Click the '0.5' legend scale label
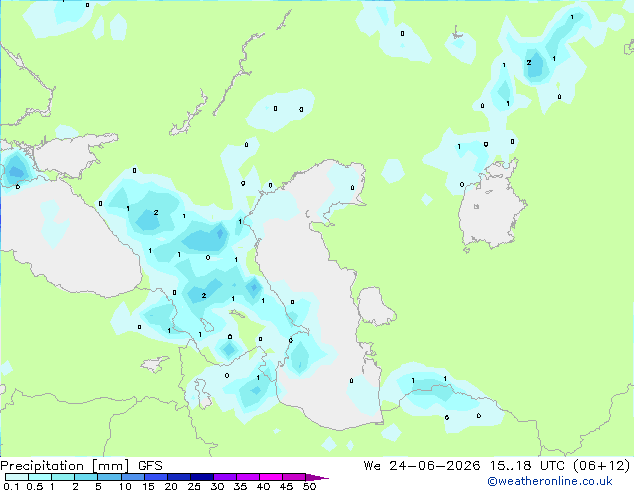 tap(35, 486)
